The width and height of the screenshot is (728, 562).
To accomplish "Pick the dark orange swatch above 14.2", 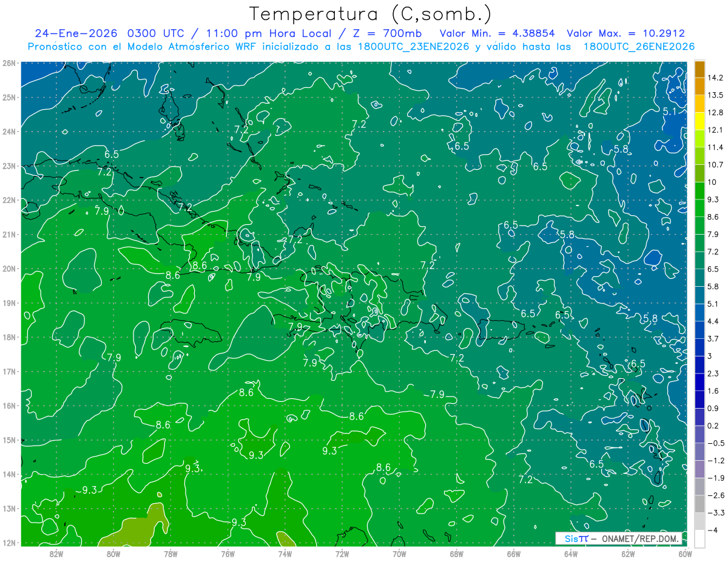I will (x=699, y=69).
